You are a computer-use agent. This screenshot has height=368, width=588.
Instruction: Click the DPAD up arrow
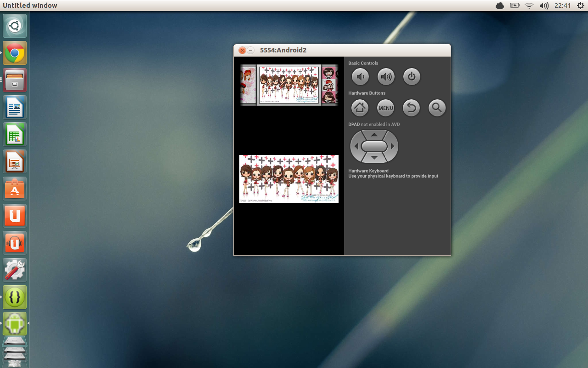click(374, 135)
